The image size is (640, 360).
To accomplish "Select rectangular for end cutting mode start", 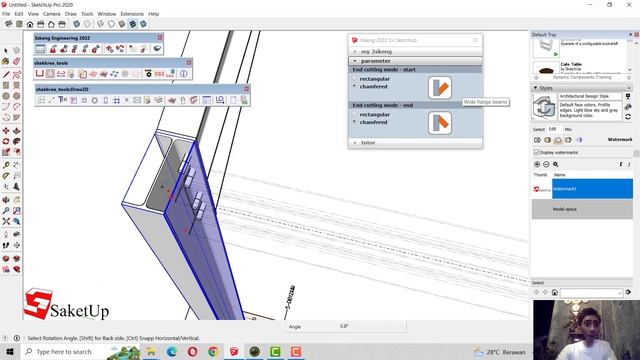I will (x=354, y=79).
